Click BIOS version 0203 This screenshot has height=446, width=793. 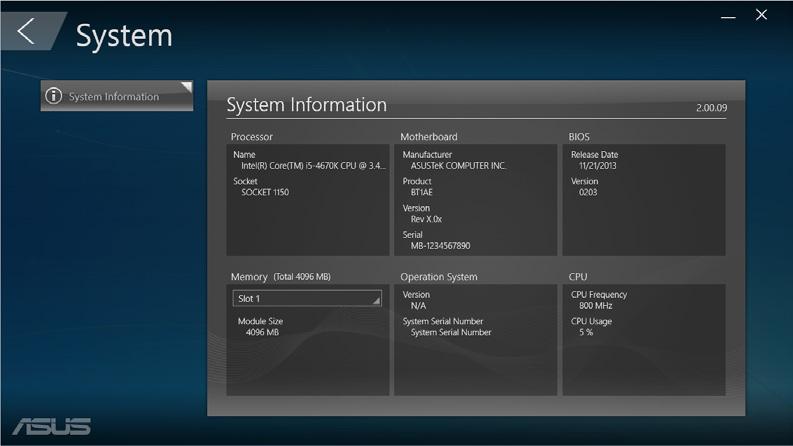pos(588,192)
